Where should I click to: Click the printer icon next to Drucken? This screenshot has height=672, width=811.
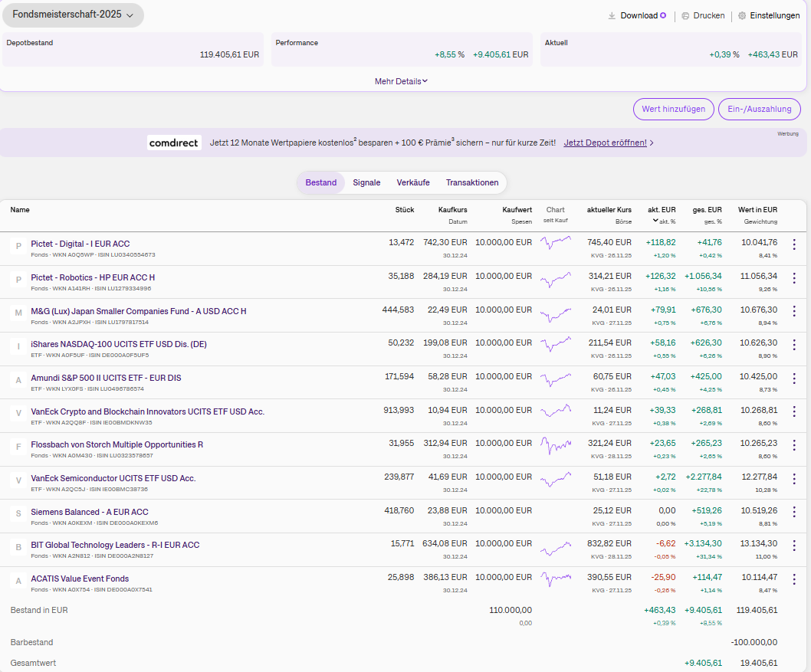pos(685,15)
